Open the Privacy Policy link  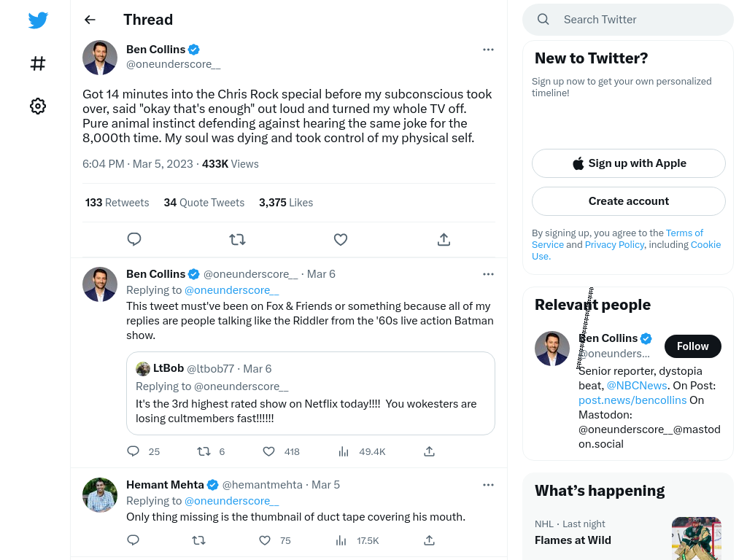[614, 244]
